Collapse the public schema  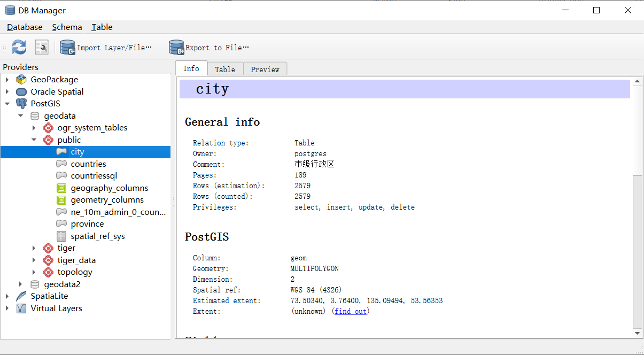tap(34, 140)
